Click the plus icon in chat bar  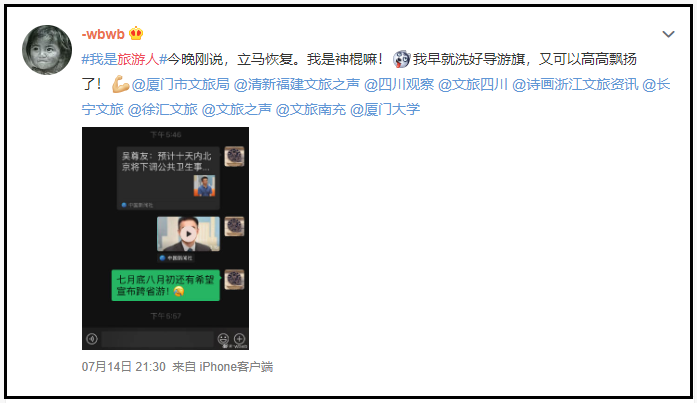(239, 339)
